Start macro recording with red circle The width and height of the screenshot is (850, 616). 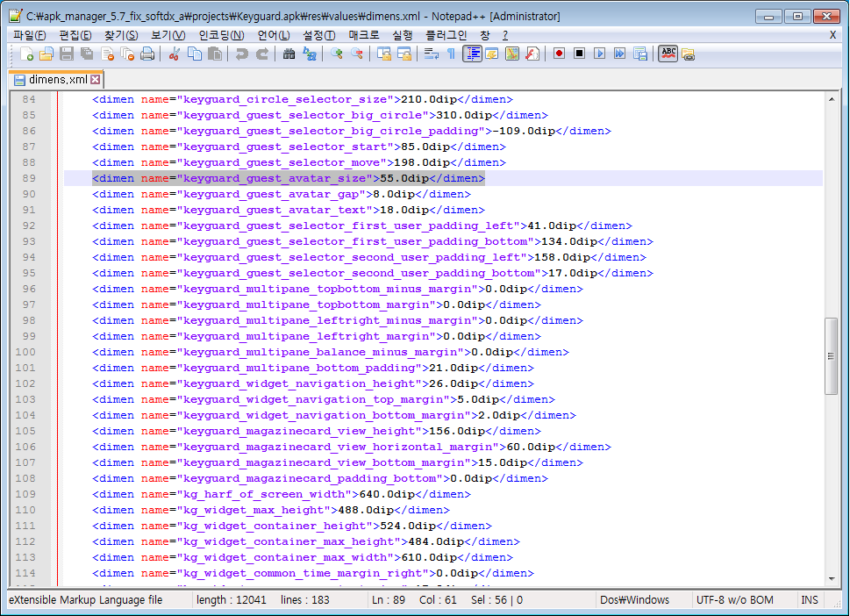tap(559, 54)
